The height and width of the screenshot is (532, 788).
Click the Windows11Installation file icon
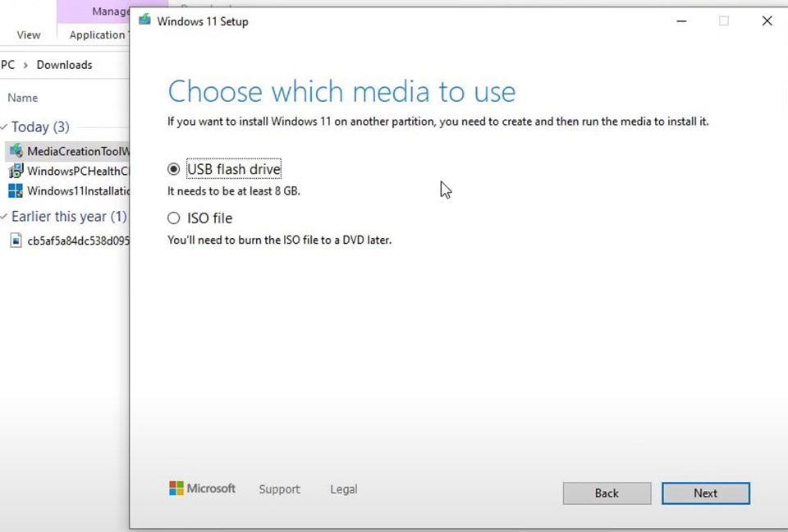(16, 190)
